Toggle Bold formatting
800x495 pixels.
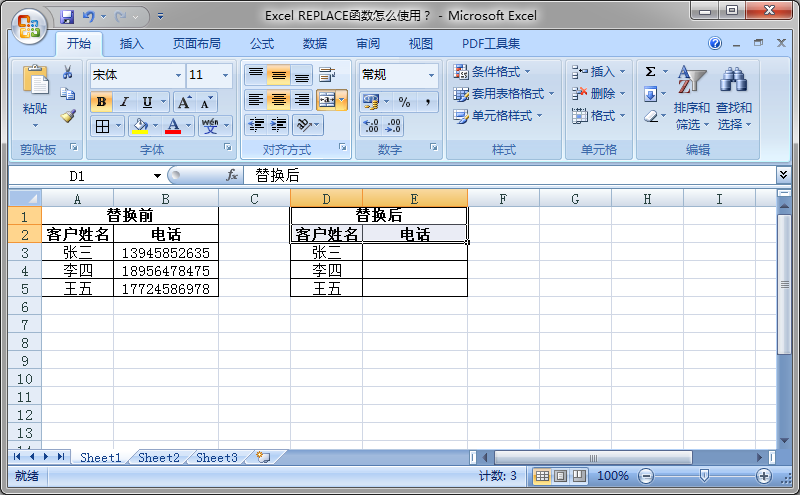click(x=102, y=102)
